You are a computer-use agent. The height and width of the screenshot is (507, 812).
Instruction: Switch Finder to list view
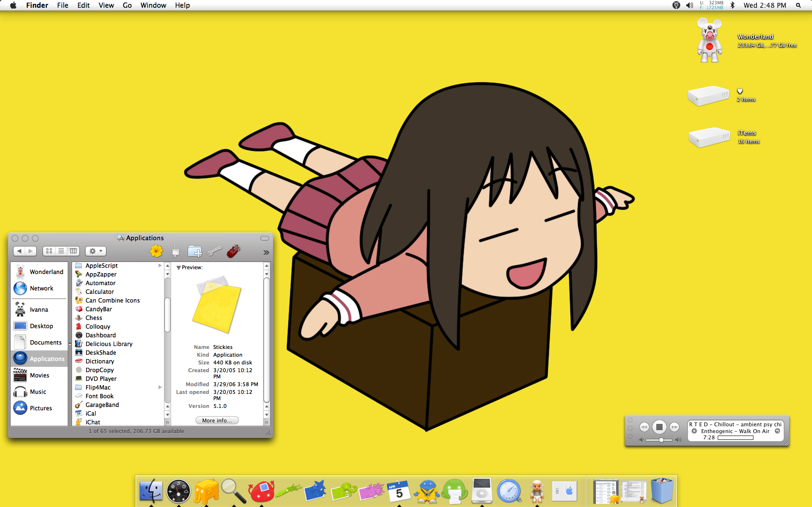[61, 251]
